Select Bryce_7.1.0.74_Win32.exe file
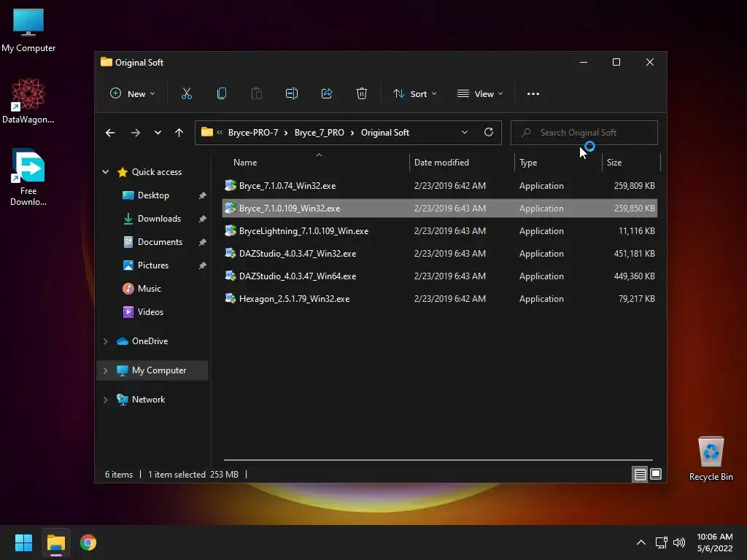This screenshot has height=560, width=747. 440,186
